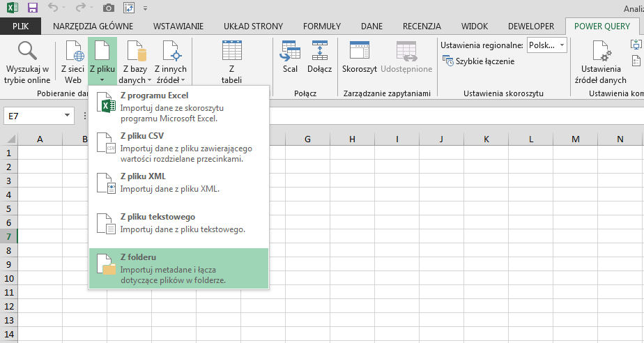Screen dimensions: 644x343
Task: Click Wyszukaj w trybie online search icon
Action: tap(27, 63)
